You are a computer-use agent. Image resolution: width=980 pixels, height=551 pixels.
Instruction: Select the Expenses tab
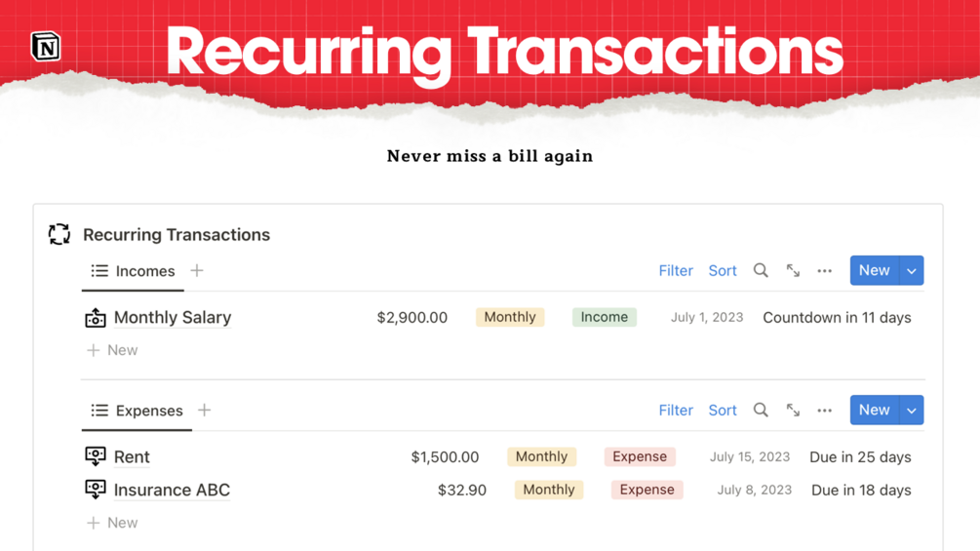coord(137,411)
